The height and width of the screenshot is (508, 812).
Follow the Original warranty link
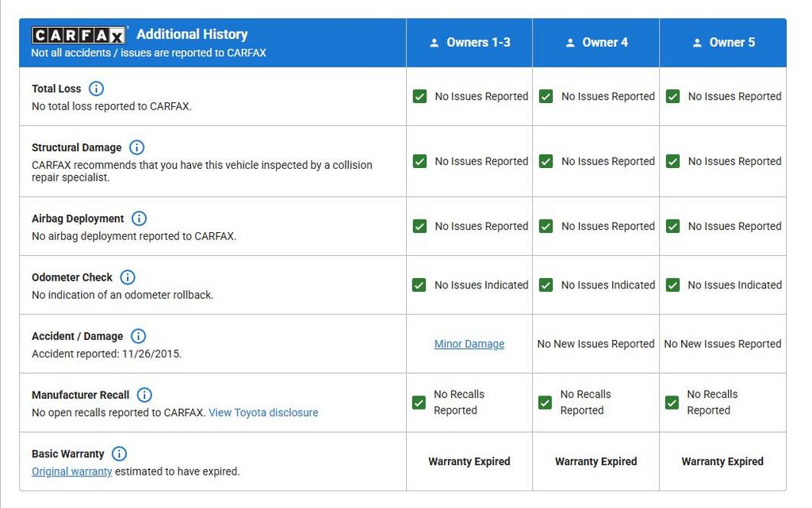tap(72, 472)
